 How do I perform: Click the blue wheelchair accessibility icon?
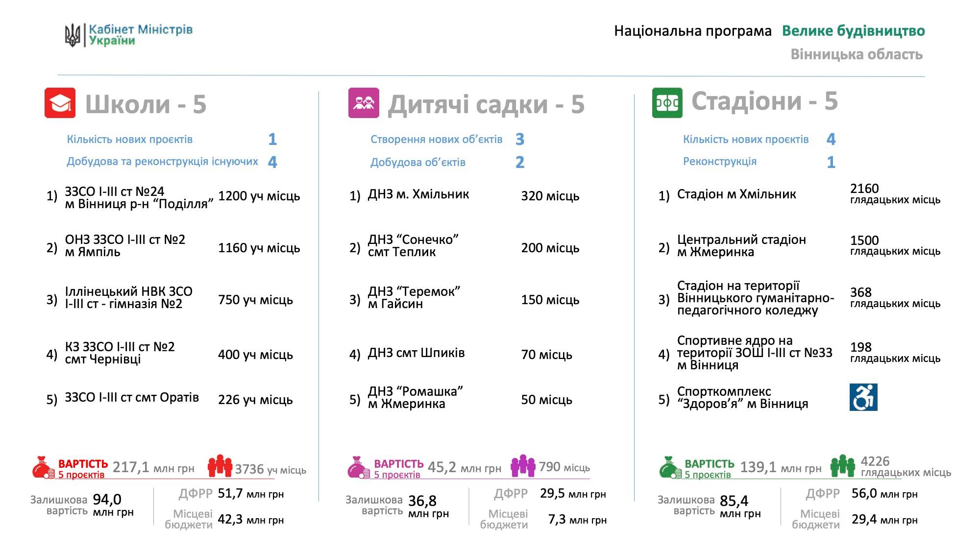click(x=863, y=397)
